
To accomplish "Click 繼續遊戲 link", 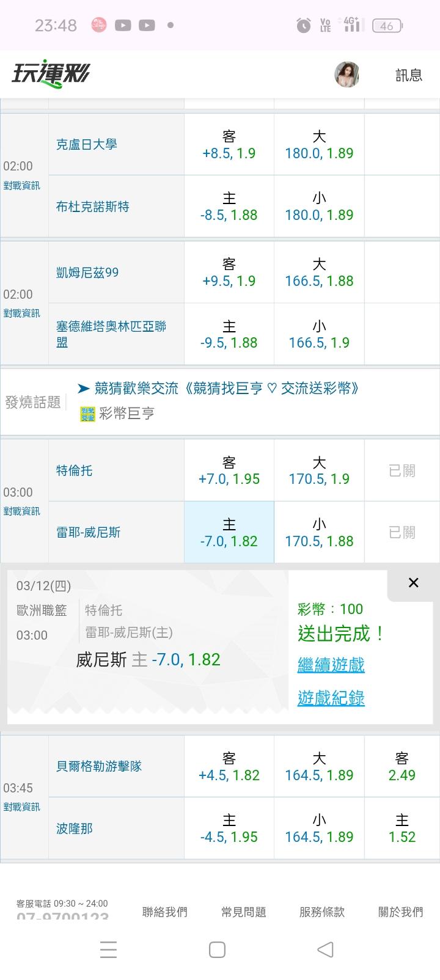I will point(331,664).
